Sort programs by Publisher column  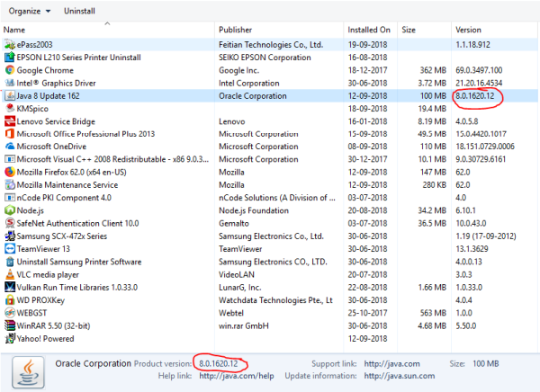click(x=238, y=30)
